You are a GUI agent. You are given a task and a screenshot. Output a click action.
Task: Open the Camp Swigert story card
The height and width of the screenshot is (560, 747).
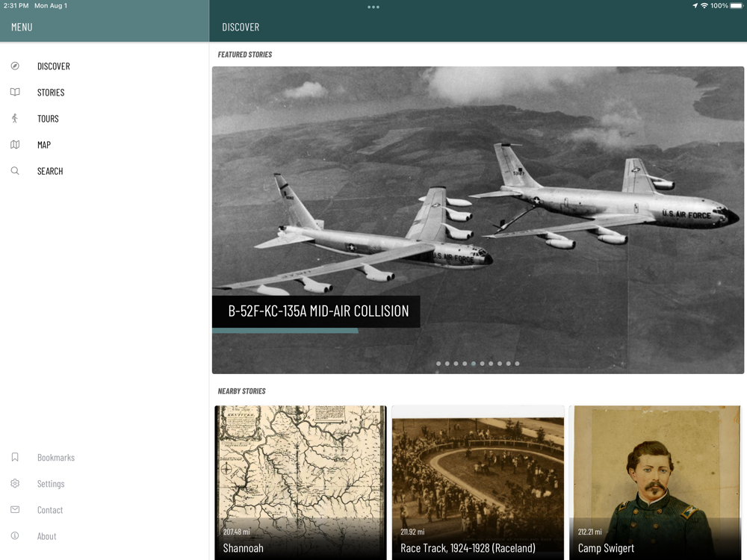(655, 482)
